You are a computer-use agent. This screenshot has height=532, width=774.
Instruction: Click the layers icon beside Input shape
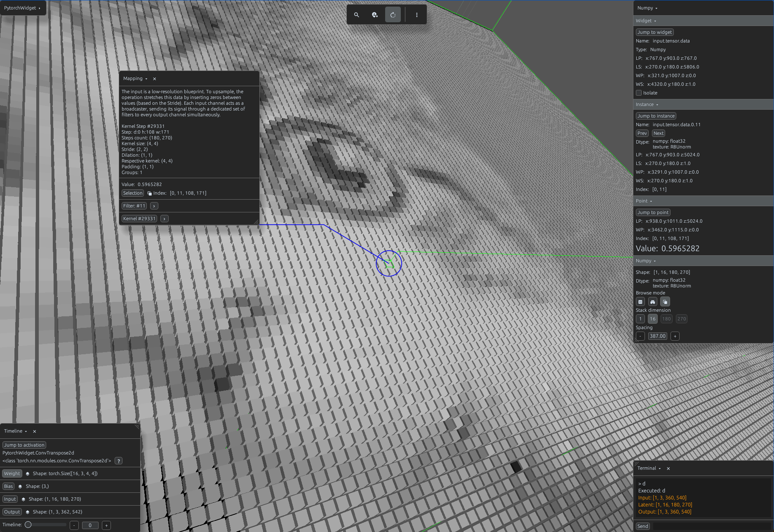click(24, 499)
